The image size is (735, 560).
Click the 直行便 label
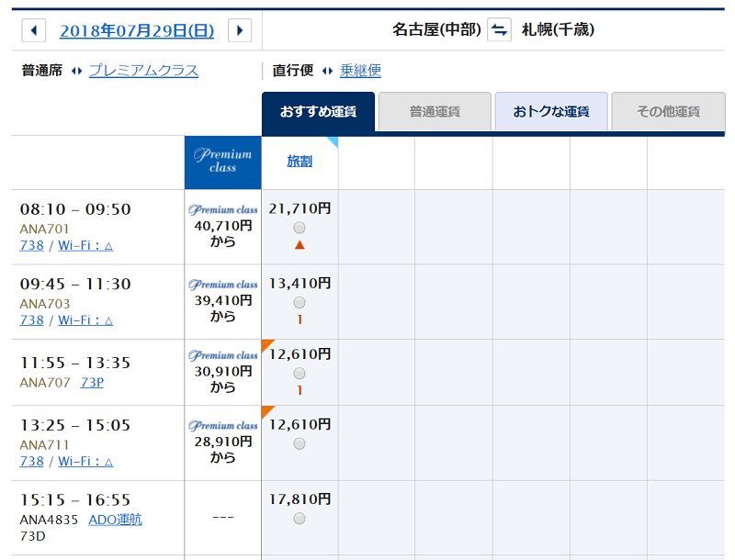click(293, 71)
